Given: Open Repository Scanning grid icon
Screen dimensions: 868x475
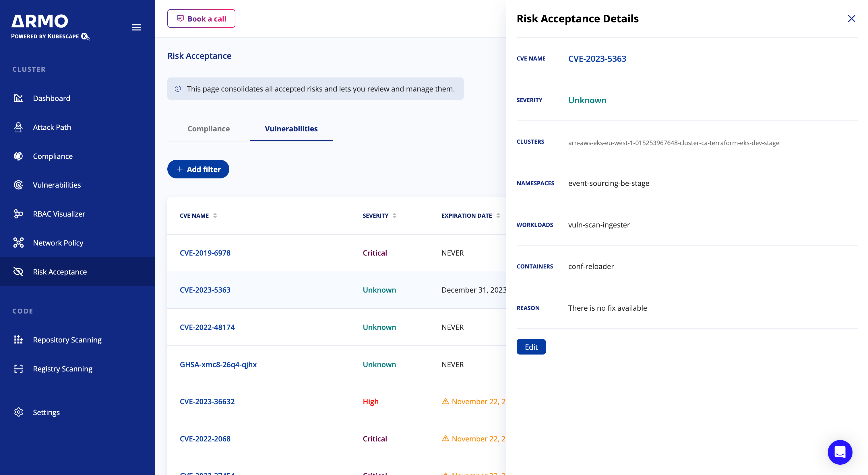Looking at the screenshot, I should tap(18, 340).
